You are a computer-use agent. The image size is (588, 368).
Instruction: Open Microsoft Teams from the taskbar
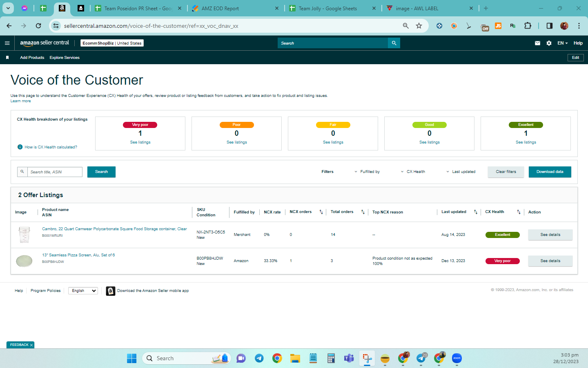pyautogui.click(x=349, y=359)
